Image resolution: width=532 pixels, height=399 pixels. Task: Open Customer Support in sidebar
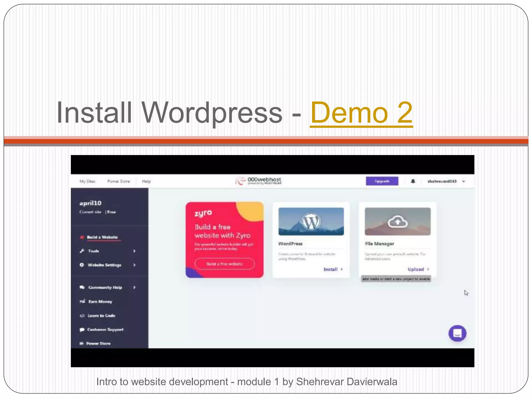105,329
